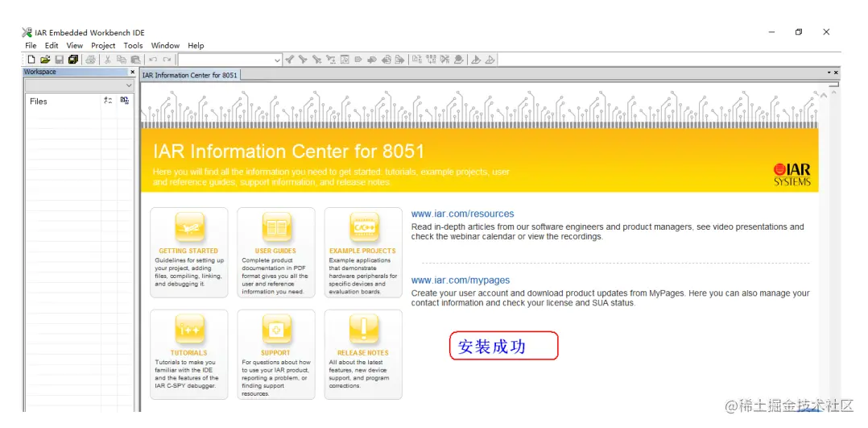
Task: Click the Open file folder icon
Action: click(x=45, y=60)
